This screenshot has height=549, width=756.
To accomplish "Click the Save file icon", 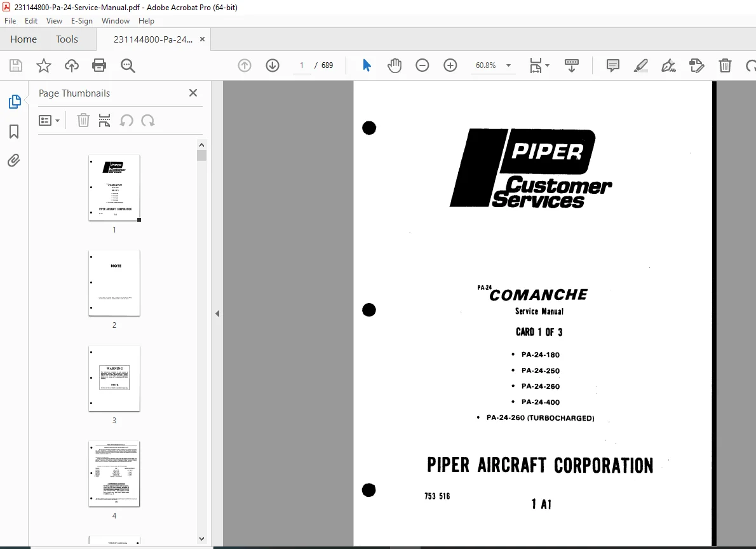I will (16, 65).
